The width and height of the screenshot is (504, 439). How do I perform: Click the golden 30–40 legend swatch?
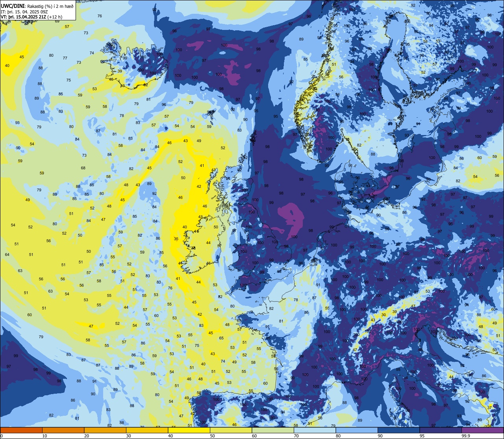click(147, 430)
